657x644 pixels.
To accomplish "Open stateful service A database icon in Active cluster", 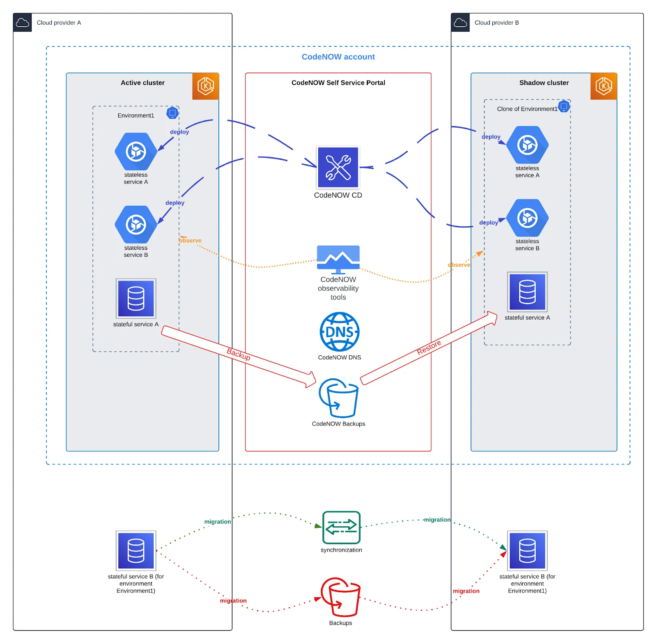I will [x=136, y=298].
